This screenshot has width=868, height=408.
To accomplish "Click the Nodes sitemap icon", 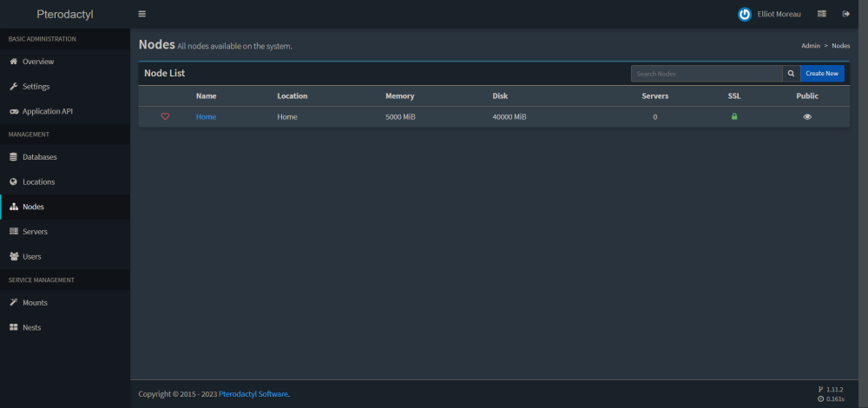I will (x=14, y=207).
